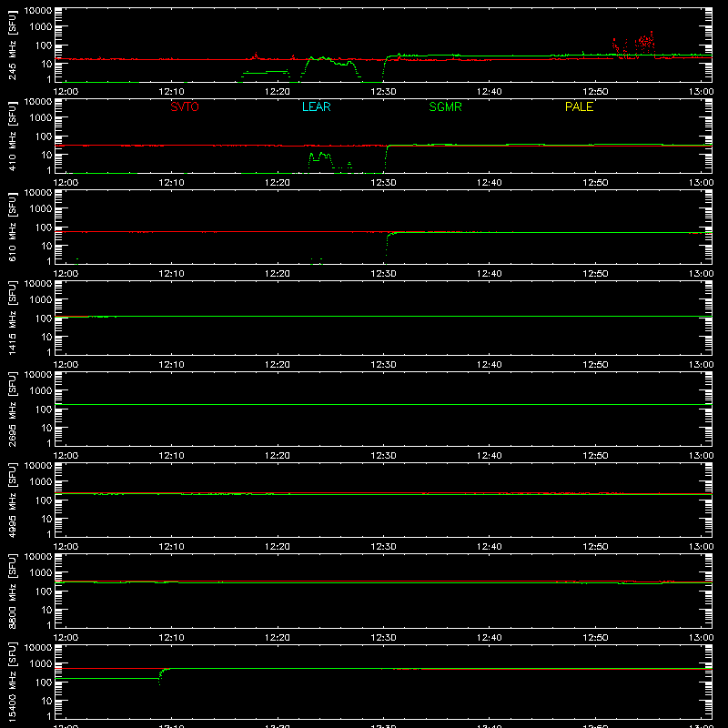Click the cyan LEAR station label
The height and width of the screenshot is (728, 728).
pos(316,106)
